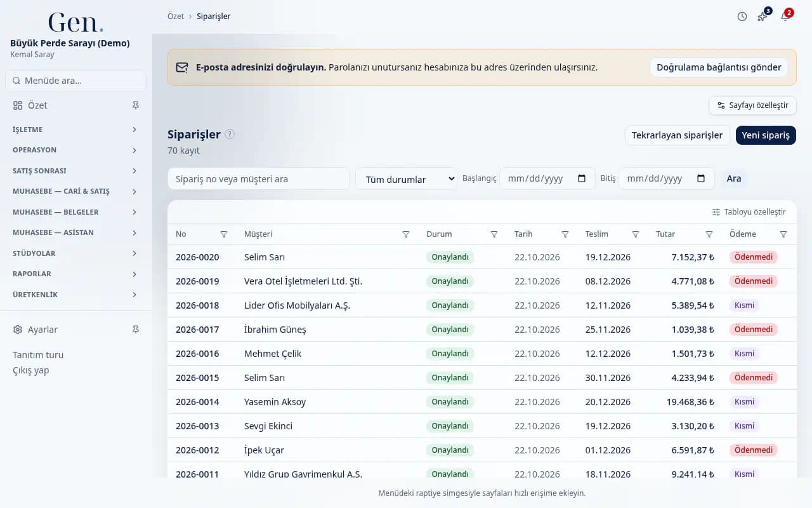Viewport: 812px width, 508px height.
Task: Focus the Menüde ara sidebar search
Action: click(75, 81)
